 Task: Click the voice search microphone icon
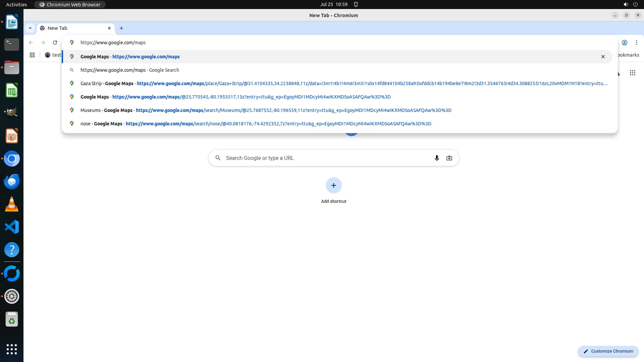(x=437, y=158)
